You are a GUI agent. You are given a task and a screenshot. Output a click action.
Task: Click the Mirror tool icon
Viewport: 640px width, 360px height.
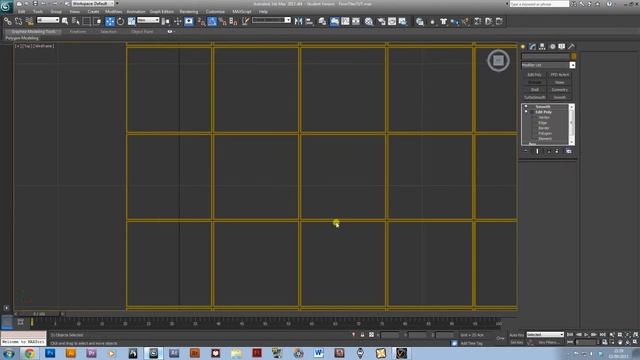298,21
